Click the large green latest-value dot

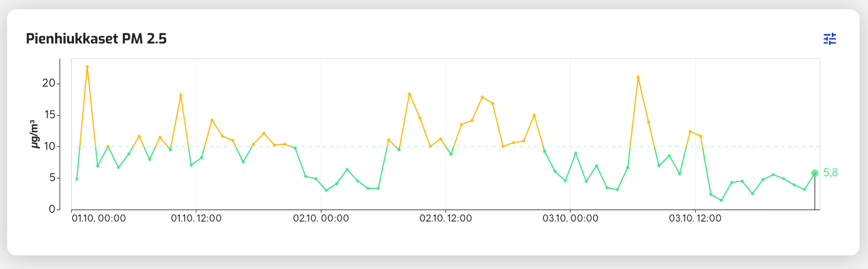click(x=815, y=173)
